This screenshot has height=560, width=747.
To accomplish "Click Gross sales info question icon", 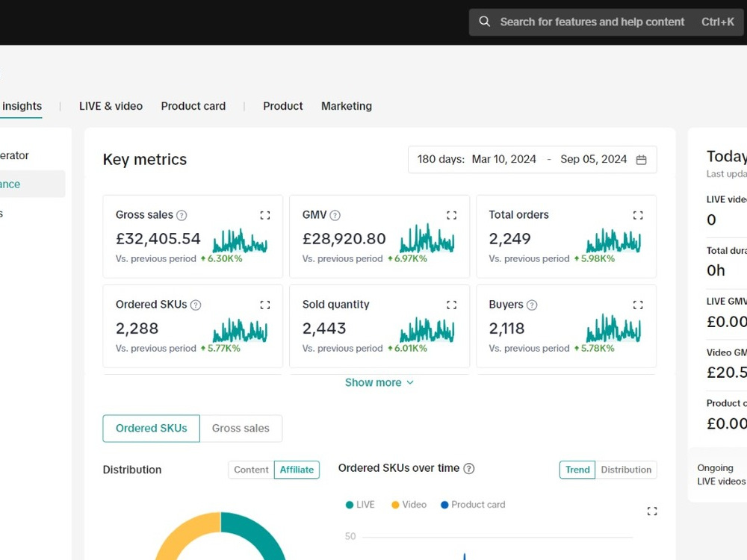I will (x=182, y=215).
